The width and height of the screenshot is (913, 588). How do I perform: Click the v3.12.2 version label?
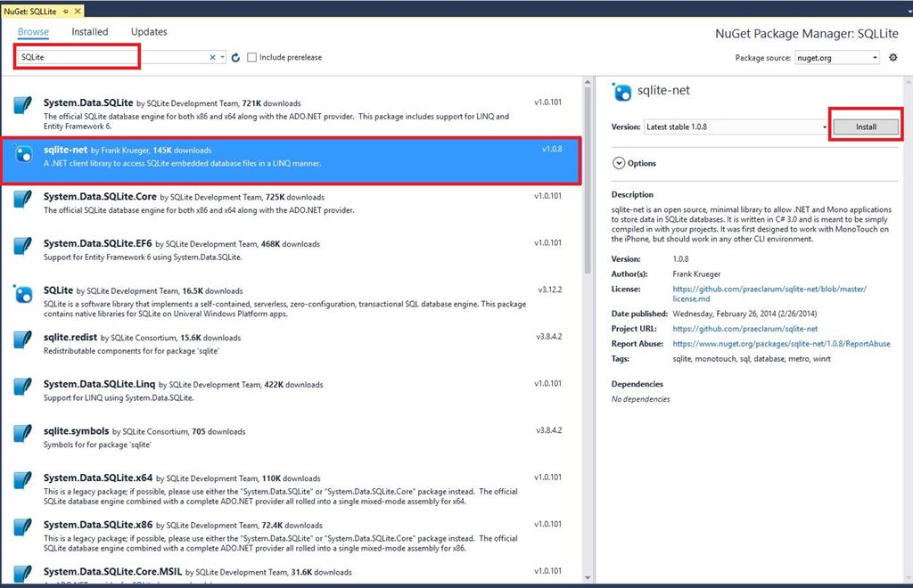(x=550, y=290)
